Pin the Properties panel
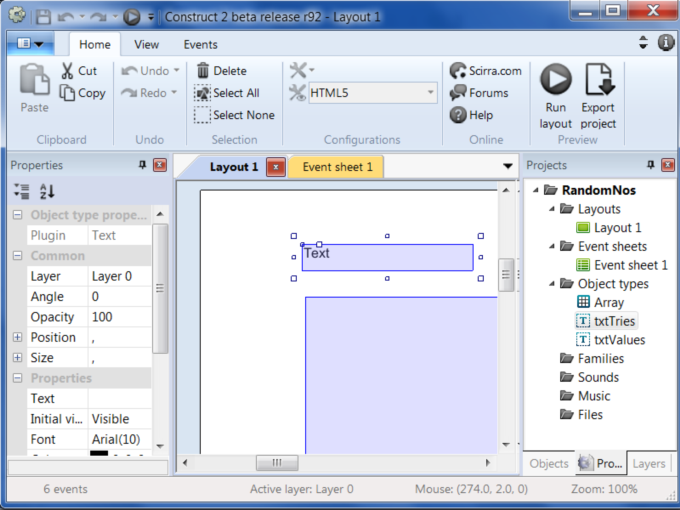This screenshot has width=680, height=510. click(143, 165)
